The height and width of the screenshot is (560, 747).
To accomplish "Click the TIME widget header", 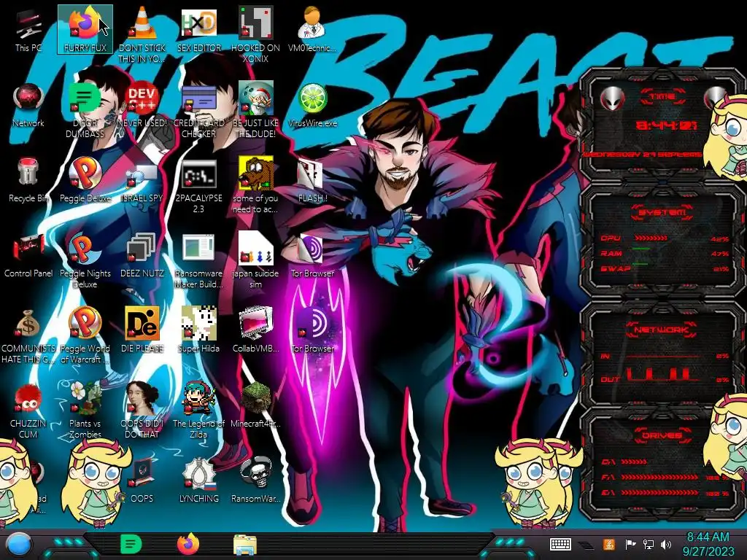I will click(x=662, y=97).
